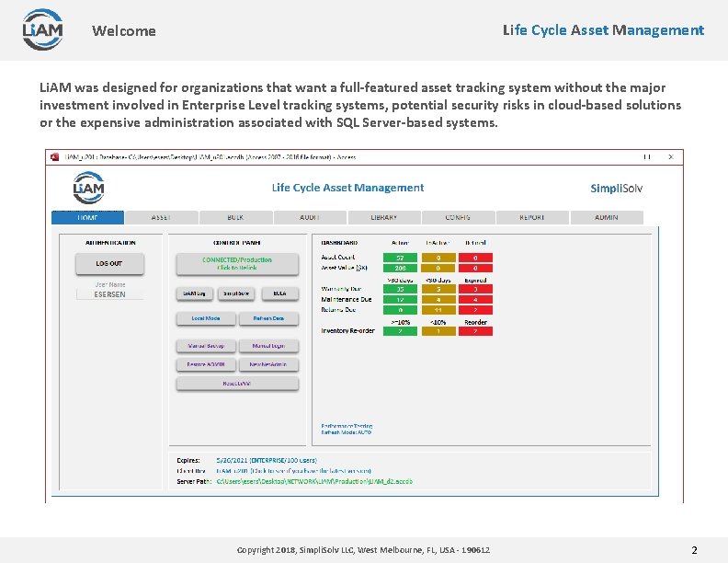This screenshot has width=728, height=563.
Task: Click the Server Path file link
Action: 314,481
